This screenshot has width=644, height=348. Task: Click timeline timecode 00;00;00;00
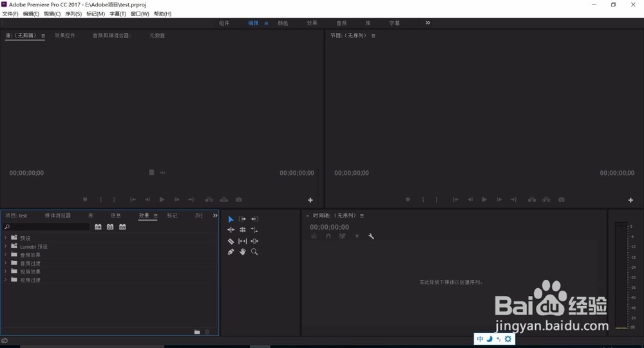coord(329,227)
